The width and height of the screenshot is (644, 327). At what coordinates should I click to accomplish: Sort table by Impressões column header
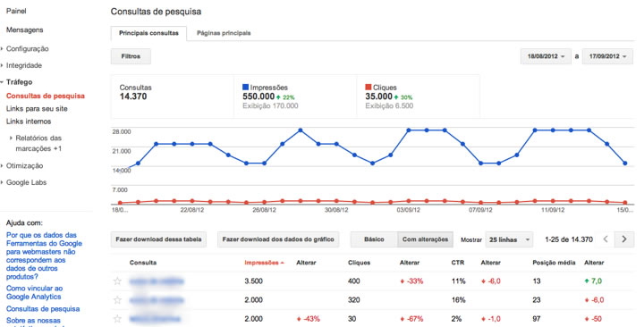[x=264, y=263]
